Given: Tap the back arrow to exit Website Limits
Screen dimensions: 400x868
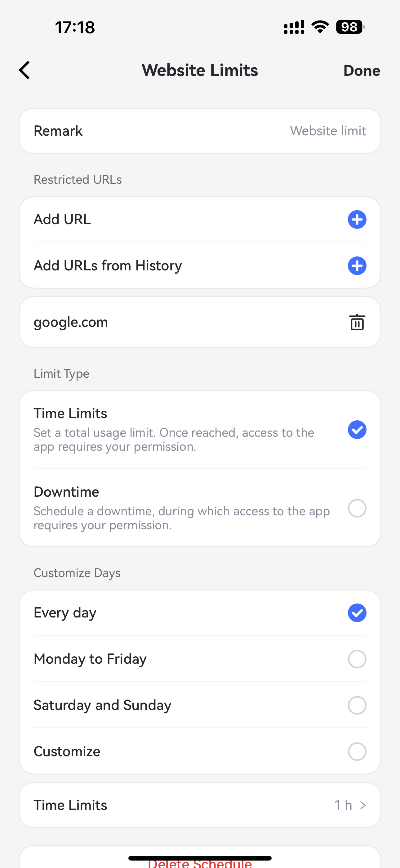Looking at the screenshot, I should tap(24, 70).
